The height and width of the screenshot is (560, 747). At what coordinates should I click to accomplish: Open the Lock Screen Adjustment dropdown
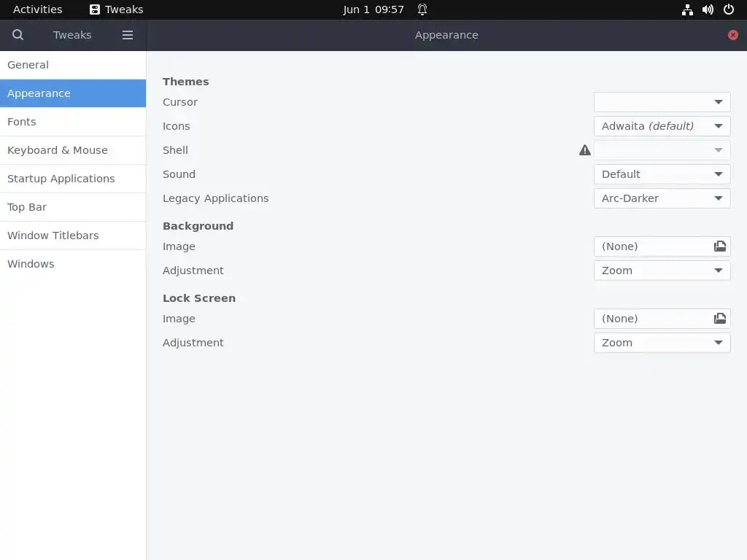[x=662, y=343]
